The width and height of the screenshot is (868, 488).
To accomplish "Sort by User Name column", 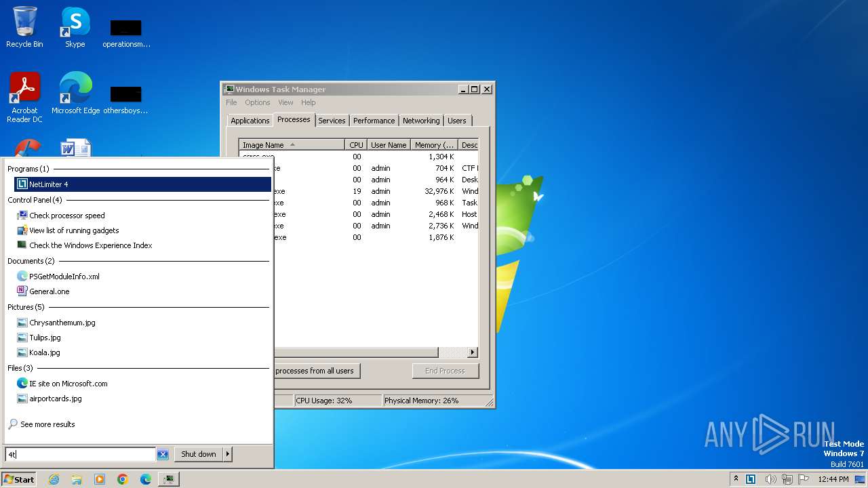I will (x=389, y=145).
